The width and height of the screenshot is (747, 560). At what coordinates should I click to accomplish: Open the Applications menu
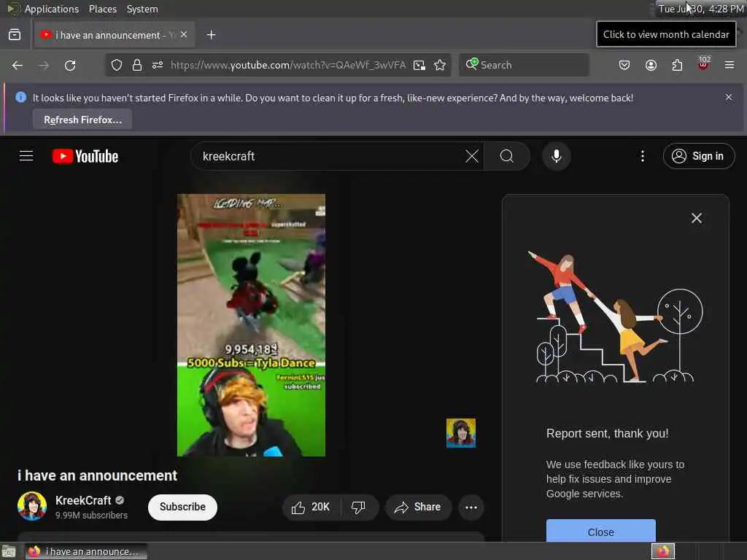(52, 9)
